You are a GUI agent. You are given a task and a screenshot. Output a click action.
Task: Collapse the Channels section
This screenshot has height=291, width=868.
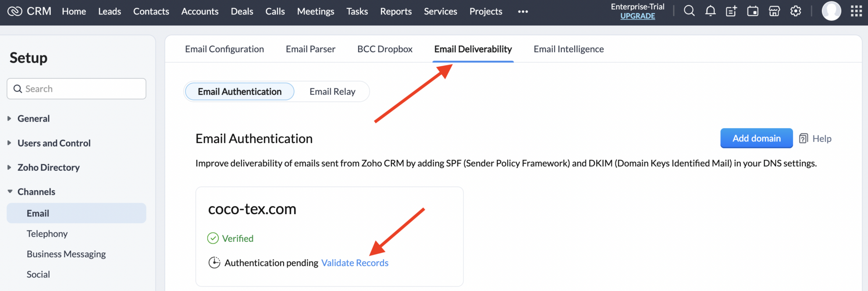click(36, 191)
